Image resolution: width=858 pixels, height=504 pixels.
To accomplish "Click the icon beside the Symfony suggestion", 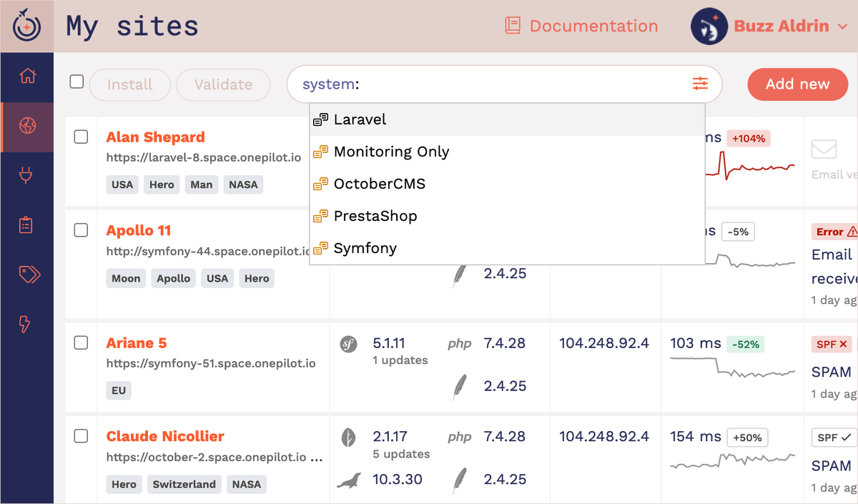I will click(321, 248).
